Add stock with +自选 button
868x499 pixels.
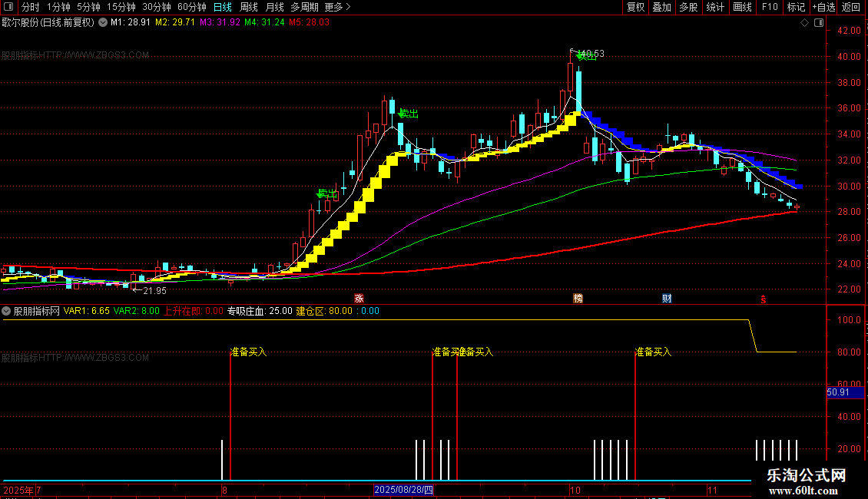click(x=823, y=7)
